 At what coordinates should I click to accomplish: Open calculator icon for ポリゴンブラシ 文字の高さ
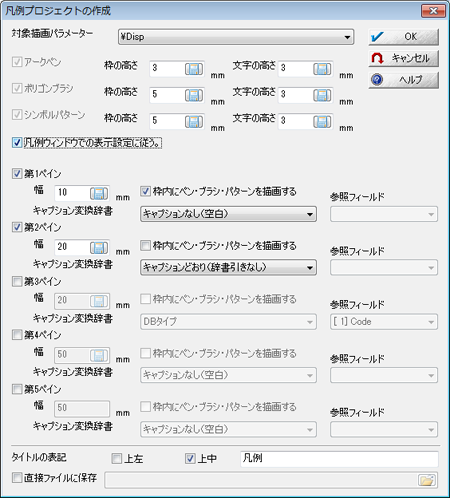322,95
